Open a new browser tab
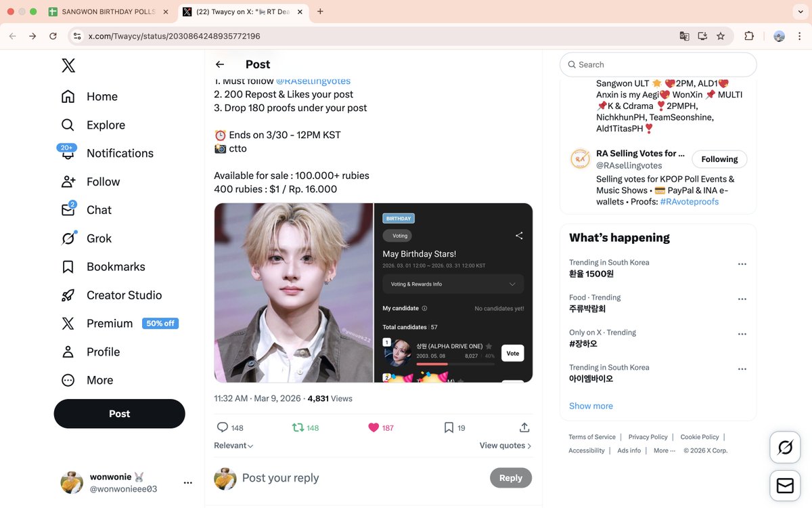This screenshot has height=508, width=812. tap(320, 12)
